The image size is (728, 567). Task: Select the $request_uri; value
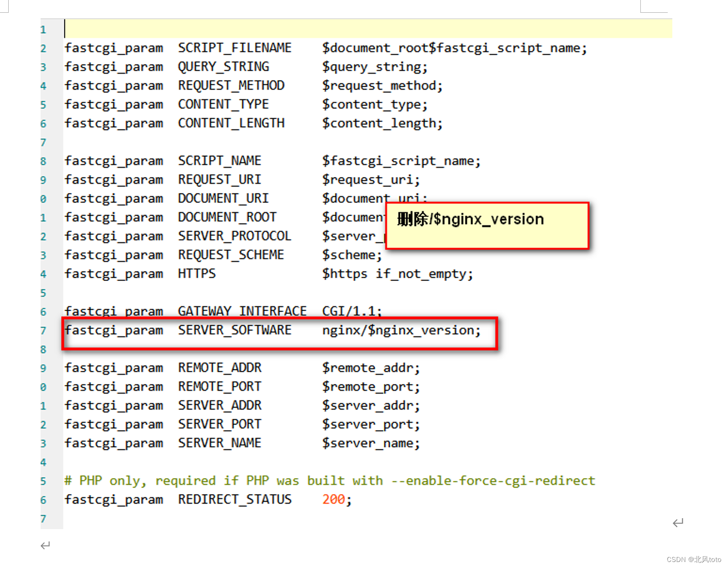click(x=371, y=180)
